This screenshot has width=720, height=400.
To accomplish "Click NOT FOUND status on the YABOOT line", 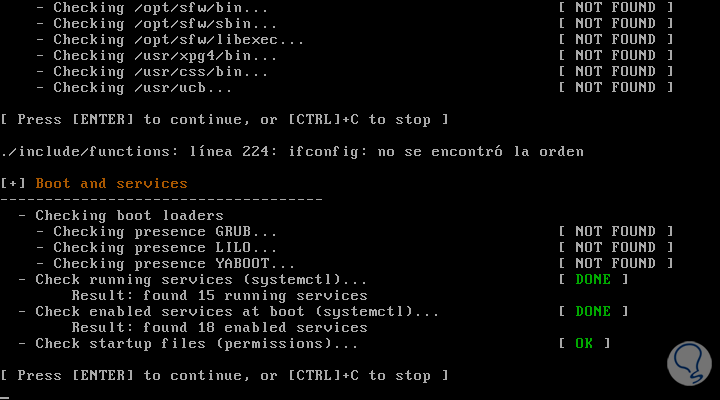I will 615,263.
